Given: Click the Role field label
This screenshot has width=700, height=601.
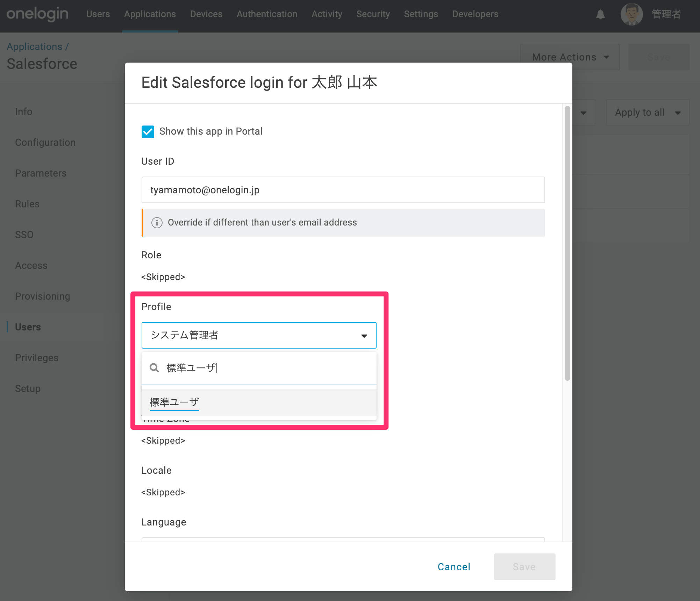Looking at the screenshot, I should pos(151,255).
